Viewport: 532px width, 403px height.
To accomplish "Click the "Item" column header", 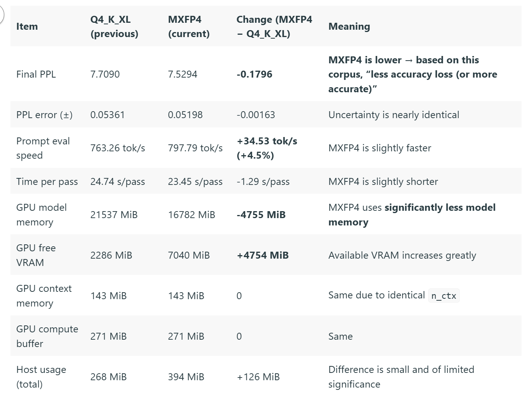I will 27,27.
